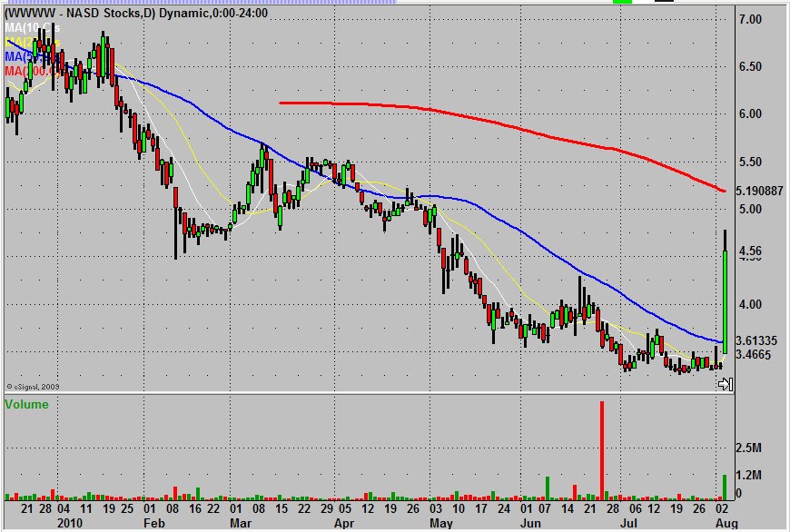
Task: Click the 7.00 price axis label
Action: (x=750, y=19)
